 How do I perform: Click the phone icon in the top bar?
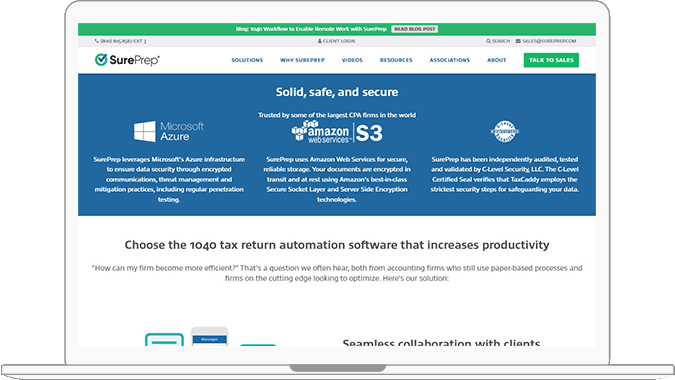(x=96, y=41)
